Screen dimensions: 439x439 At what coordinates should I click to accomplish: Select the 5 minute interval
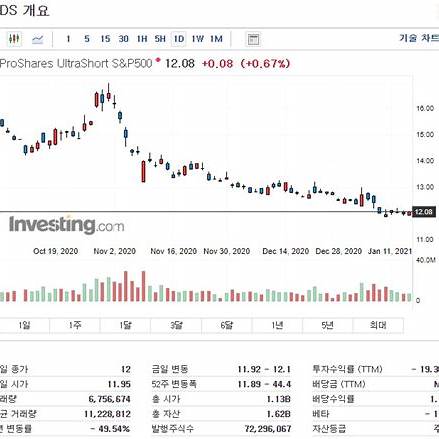(x=87, y=39)
